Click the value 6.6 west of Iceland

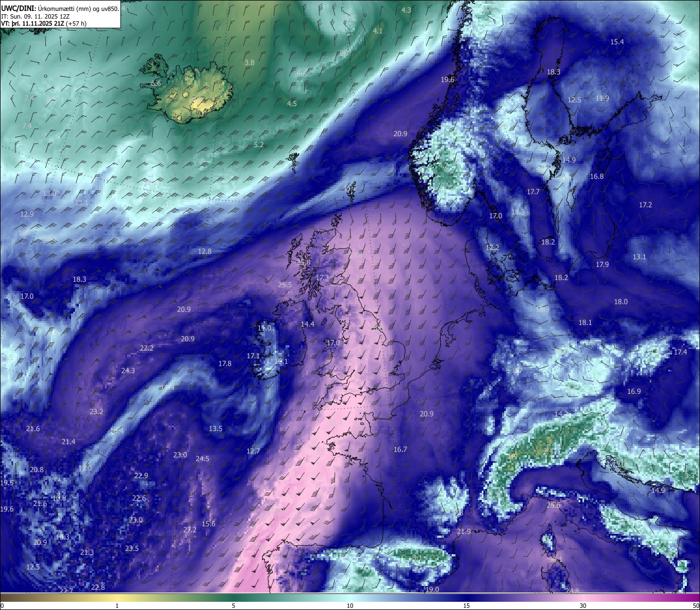(x=156, y=84)
